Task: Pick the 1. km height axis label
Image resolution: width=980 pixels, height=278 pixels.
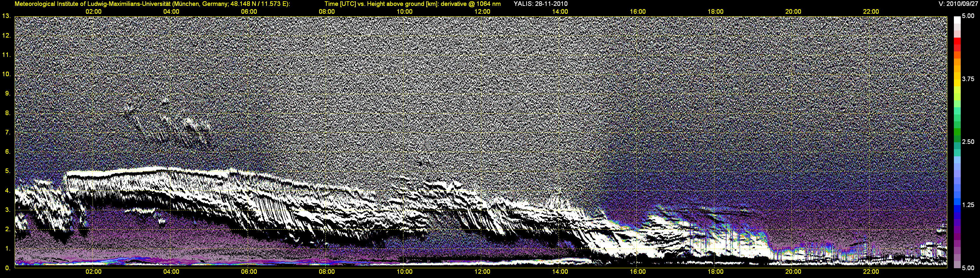Action: click(x=8, y=249)
